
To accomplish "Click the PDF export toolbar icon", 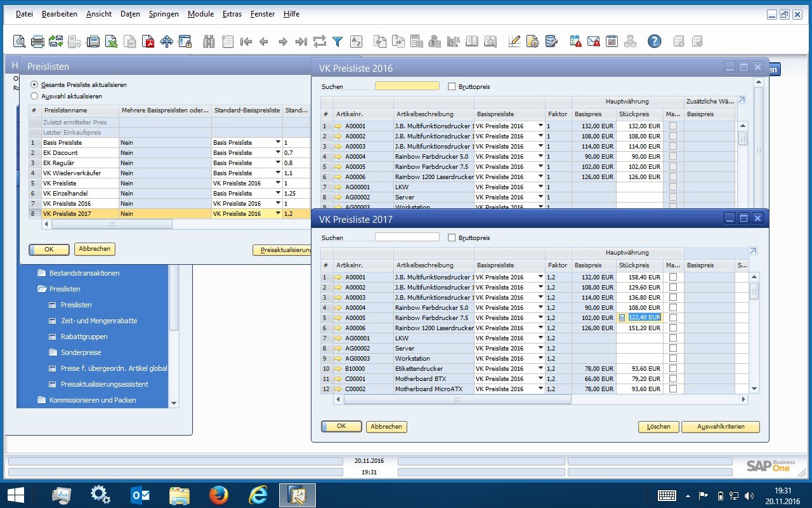I will tap(148, 42).
